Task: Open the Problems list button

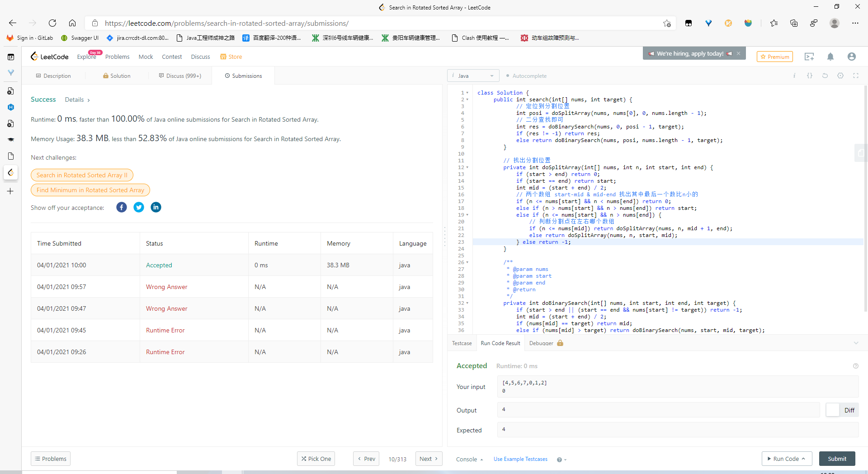Action: tap(51, 459)
